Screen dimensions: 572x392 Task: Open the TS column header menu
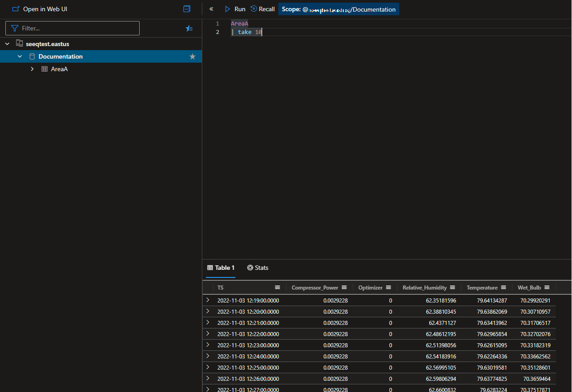[x=277, y=287]
